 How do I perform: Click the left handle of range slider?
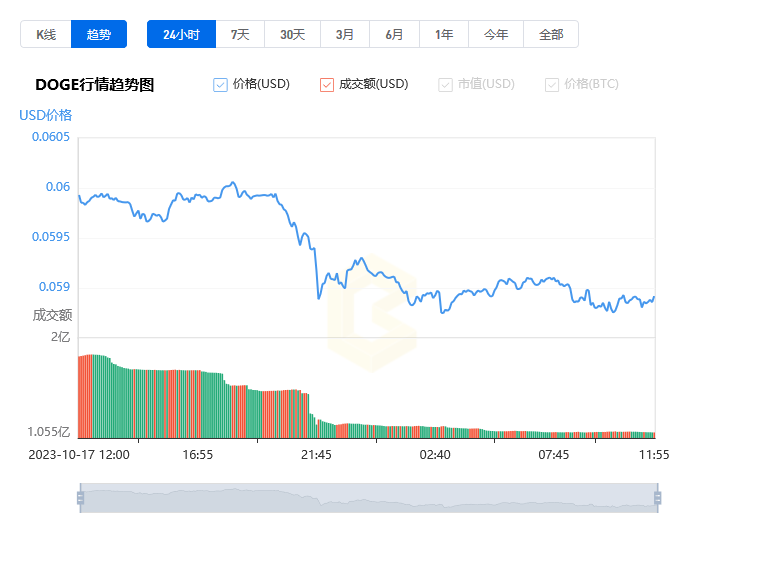click(x=80, y=498)
